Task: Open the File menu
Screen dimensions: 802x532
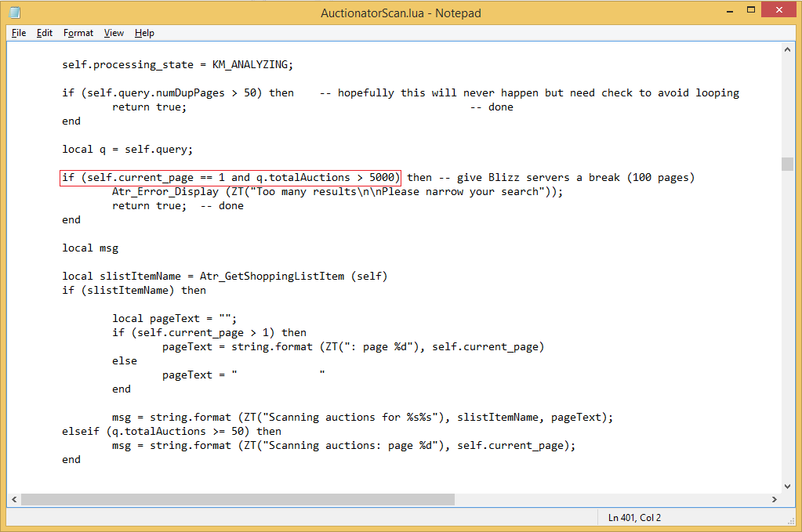Action: click(18, 33)
